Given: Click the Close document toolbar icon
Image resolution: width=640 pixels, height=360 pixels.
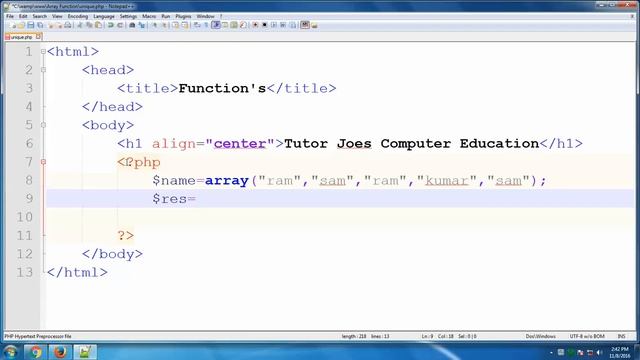Looking at the screenshot, I should [x=51, y=25].
